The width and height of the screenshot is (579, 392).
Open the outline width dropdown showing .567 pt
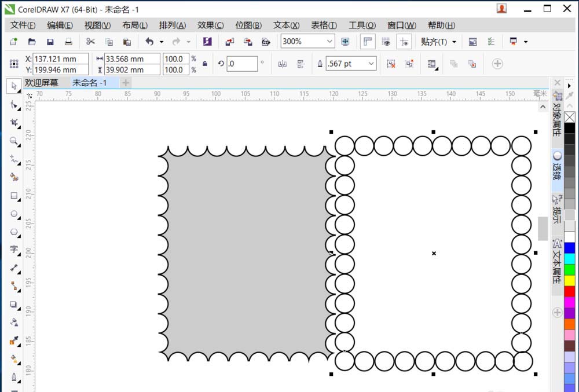[371, 64]
